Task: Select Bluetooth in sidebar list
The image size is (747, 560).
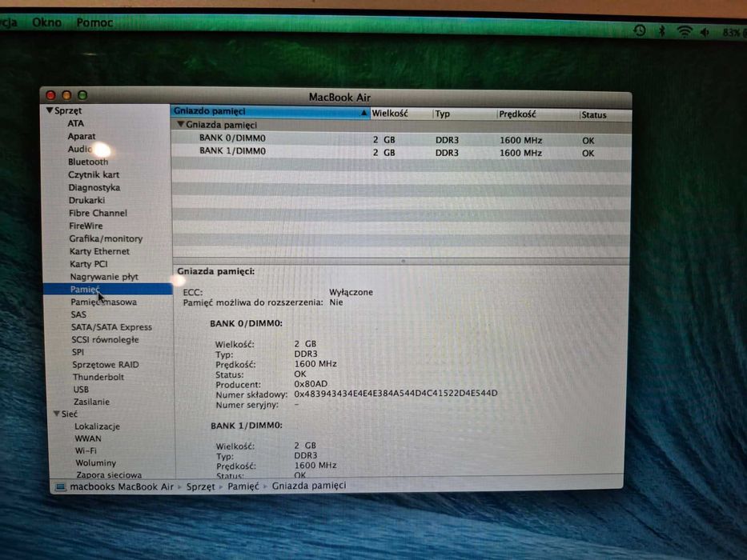Action: (x=88, y=162)
